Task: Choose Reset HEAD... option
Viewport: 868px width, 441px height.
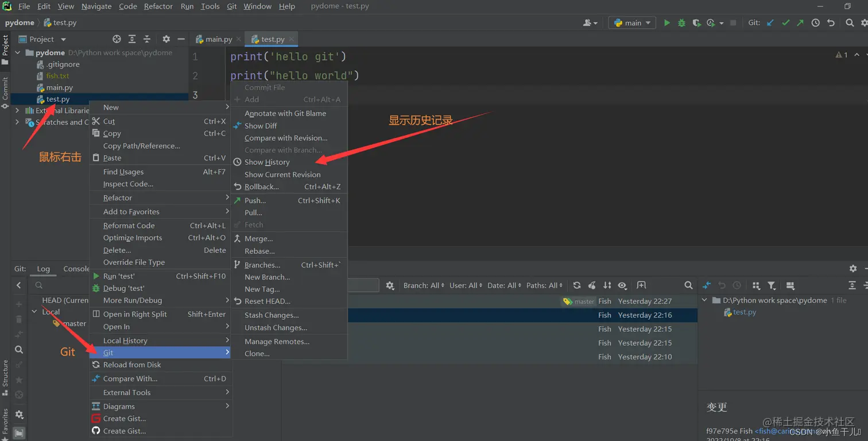Action: tap(289, 301)
